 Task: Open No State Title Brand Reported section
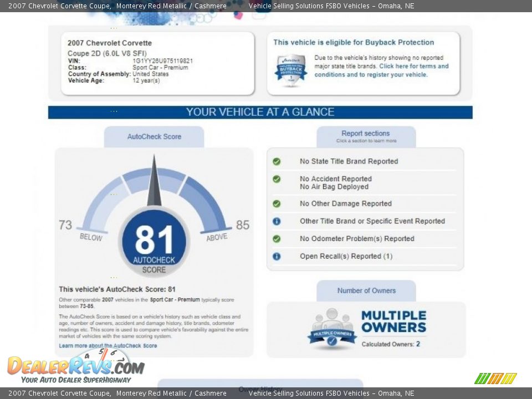349,161
